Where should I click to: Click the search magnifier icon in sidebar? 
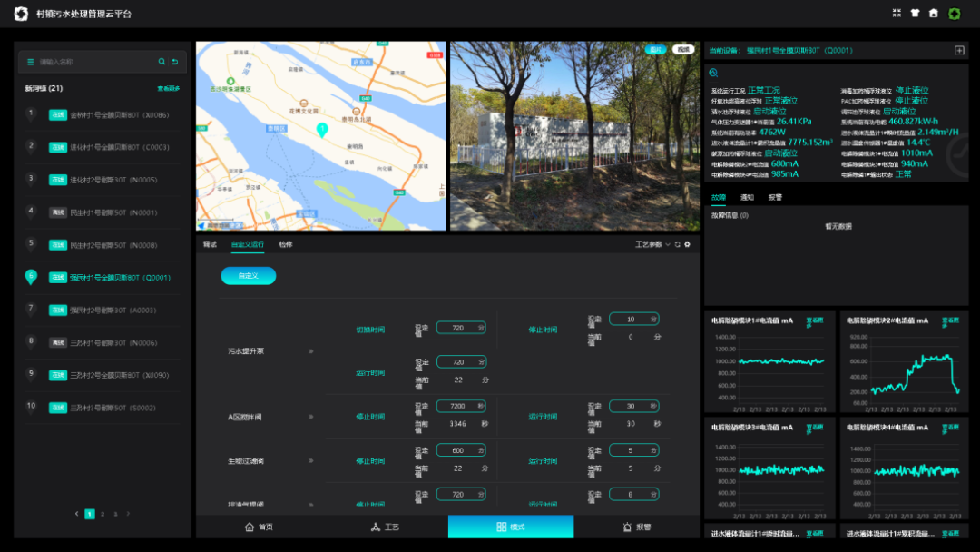[x=162, y=62]
